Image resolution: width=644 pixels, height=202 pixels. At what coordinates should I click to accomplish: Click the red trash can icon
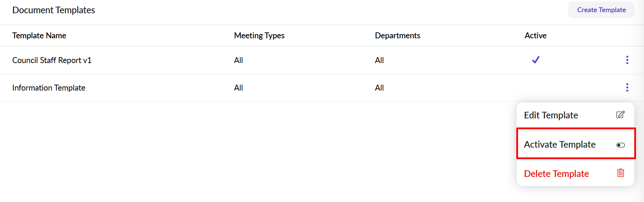pos(620,173)
